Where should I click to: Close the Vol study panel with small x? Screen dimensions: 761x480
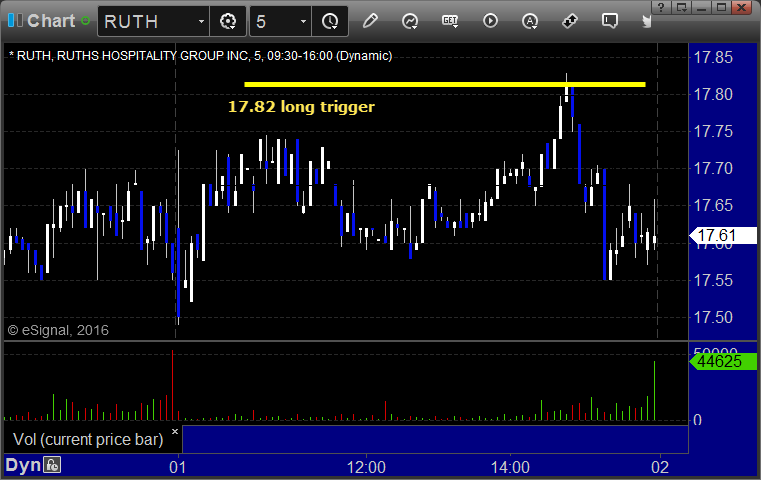point(175,431)
